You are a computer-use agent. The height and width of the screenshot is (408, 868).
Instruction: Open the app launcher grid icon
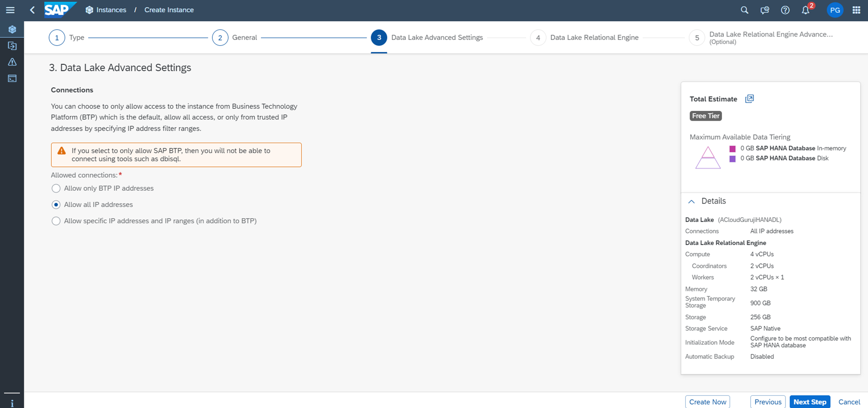856,10
